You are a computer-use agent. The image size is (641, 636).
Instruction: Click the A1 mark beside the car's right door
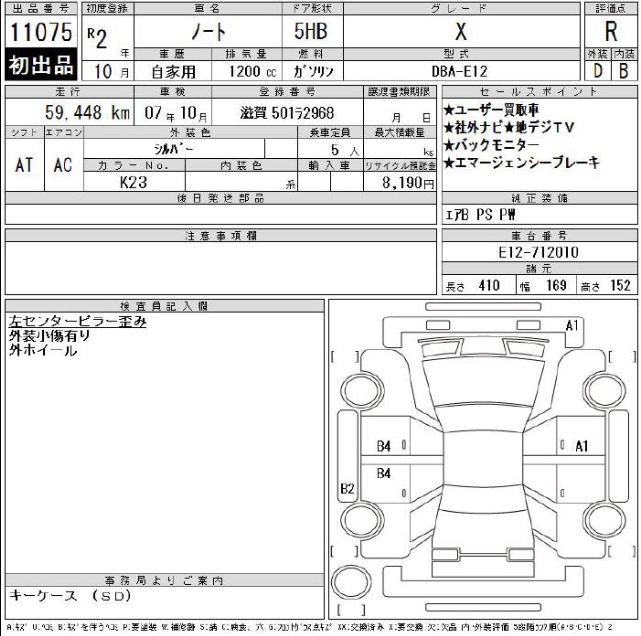(x=582, y=445)
